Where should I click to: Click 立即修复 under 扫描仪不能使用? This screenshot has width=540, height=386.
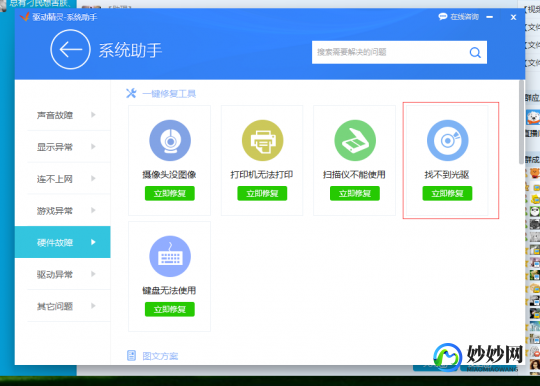tap(355, 194)
